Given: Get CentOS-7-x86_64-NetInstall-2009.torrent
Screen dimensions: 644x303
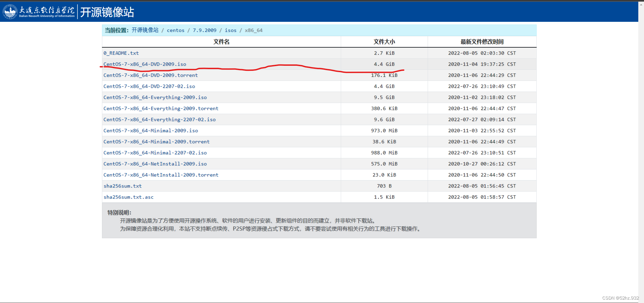Looking at the screenshot, I should pyautogui.click(x=161, y=175).
